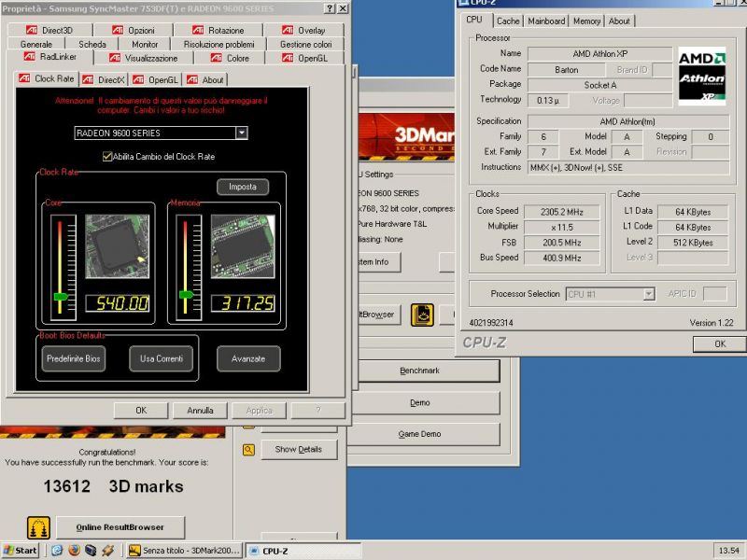Click the 3DMark banner logo
Image resolution: width=747 pixels, height=560 pixels.
coord(406,136)
